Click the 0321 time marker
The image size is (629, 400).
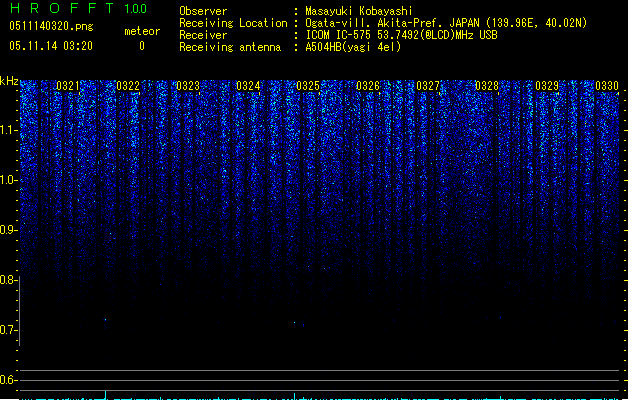[x=68, y=86]
